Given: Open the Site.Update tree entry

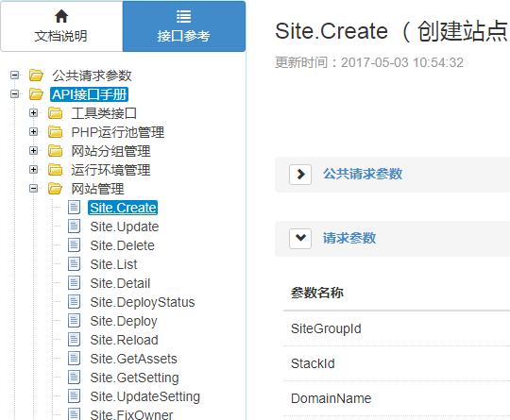Looking at the screenshot, I should [125, 227].
